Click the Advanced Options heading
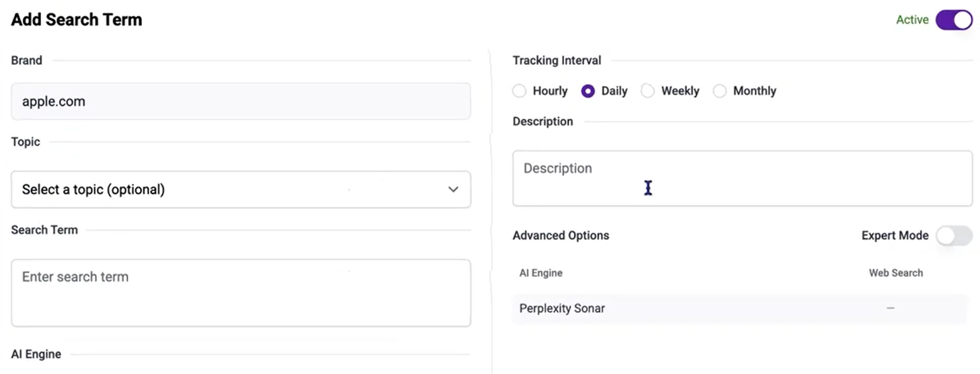 (x=561, y=236)
